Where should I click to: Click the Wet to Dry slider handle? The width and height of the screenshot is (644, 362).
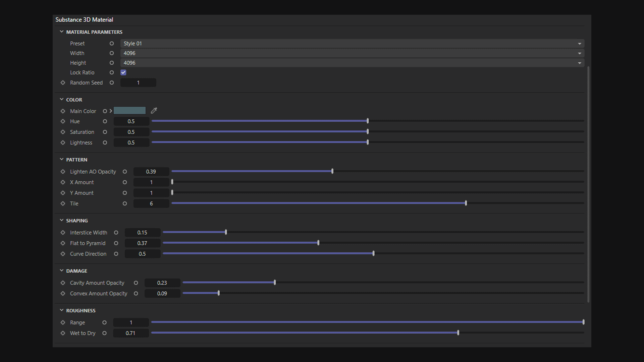pyautogui.click(x=458, y=333)
